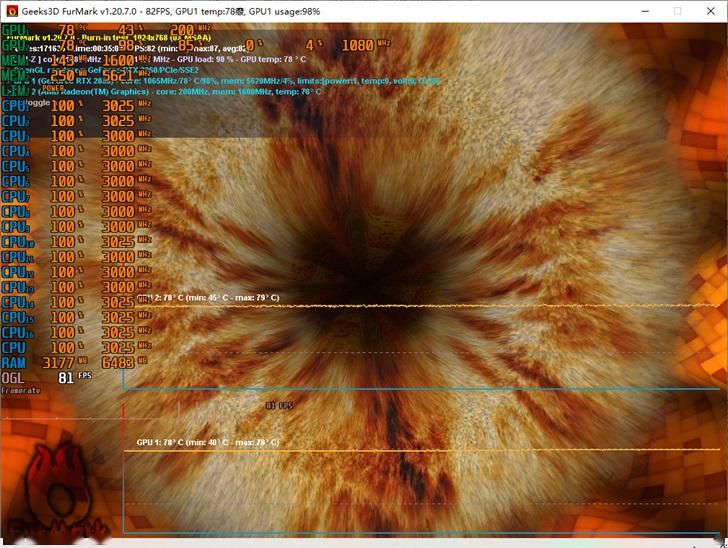This screenshot has height=548, width=728.
Task: Click the RAM '6483 MB' value
Action: pos(124,363)
